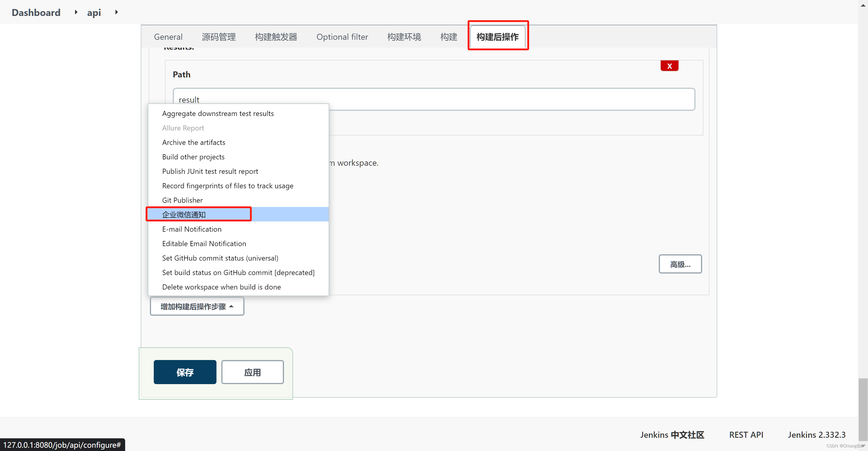Delete the Path entry with red X
This screenshot has width=868, height=451.
pyautogui.click(x=670, y=66)
